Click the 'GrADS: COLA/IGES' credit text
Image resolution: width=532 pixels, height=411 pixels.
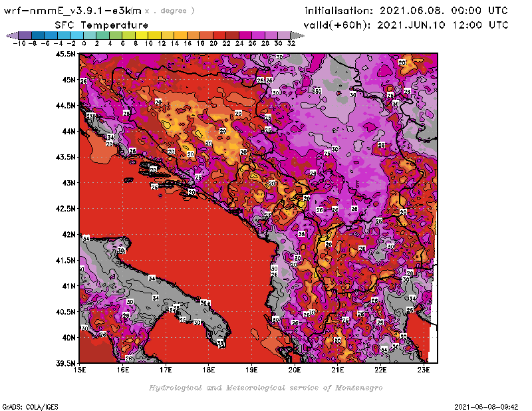[31, 407]
